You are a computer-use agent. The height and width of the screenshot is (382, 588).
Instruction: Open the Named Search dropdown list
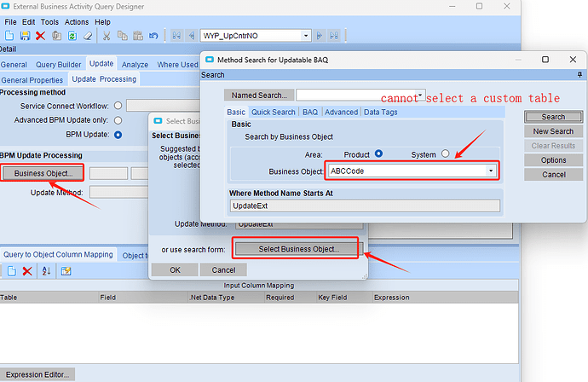click(x=420, y=95)
